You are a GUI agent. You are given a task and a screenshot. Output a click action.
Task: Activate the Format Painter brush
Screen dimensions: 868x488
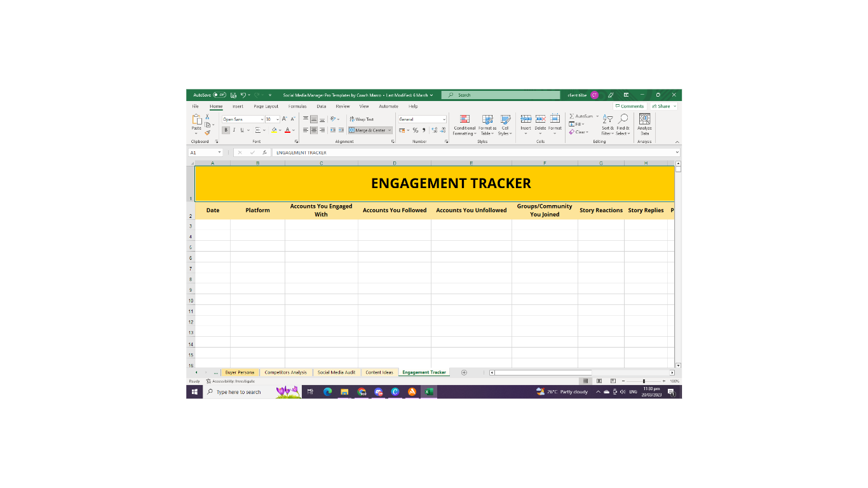(x=207, y=133)
